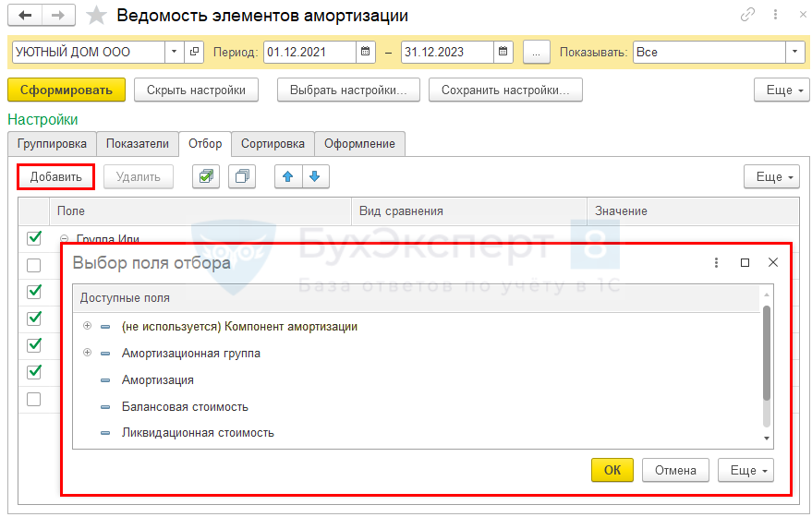Click the back navigation arrow

(25, 16)
